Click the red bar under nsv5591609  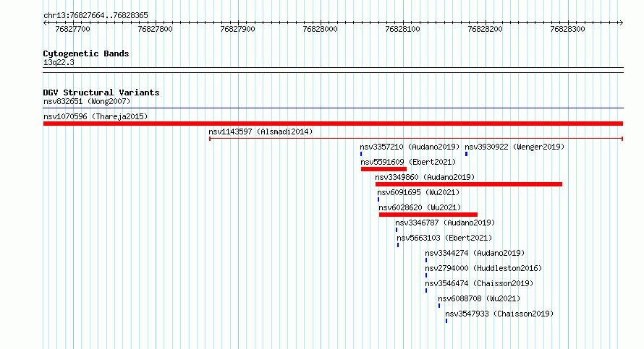click(384, 169)
